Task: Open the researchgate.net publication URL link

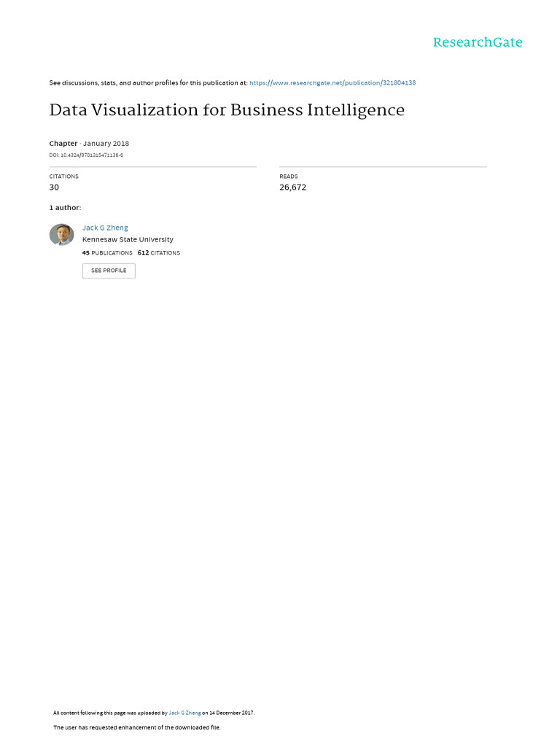Action: coord(332,83)
